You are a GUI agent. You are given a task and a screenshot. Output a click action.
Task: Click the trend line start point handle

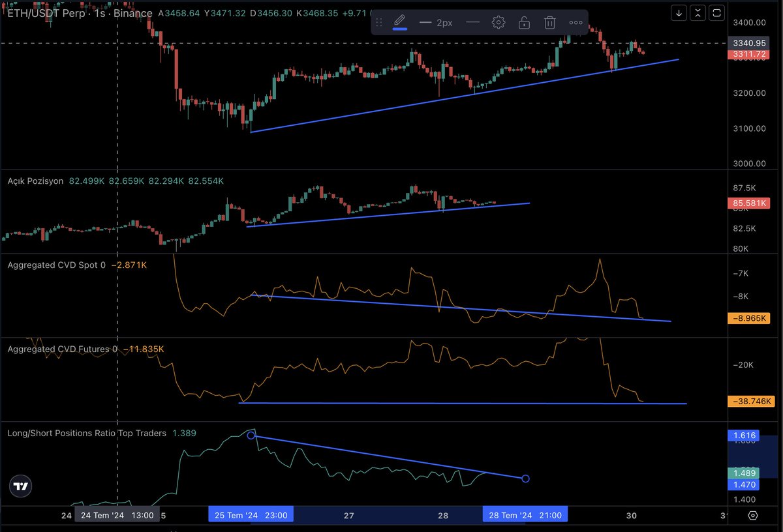[x=251, y=435]
